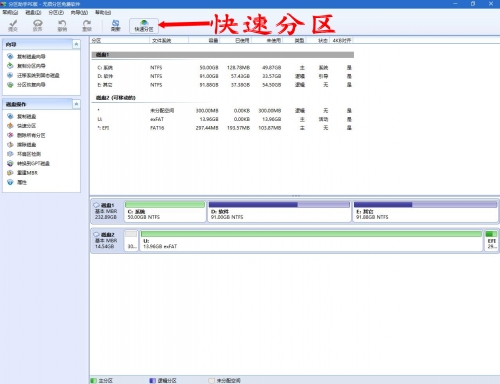Open 属性 in 磁盘操作 panel
Screen dimensions: 500x384
(17, 182)
